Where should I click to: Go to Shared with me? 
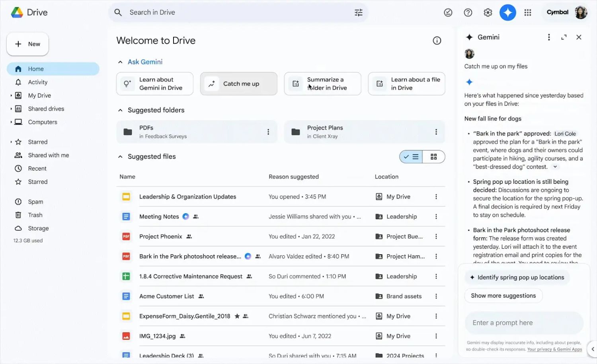click(48, 155)
